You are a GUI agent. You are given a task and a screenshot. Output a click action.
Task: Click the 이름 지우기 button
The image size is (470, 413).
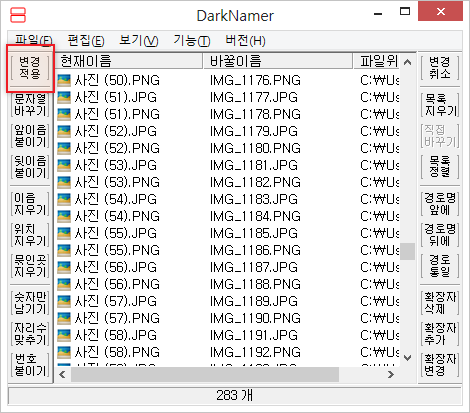(30, 204)
